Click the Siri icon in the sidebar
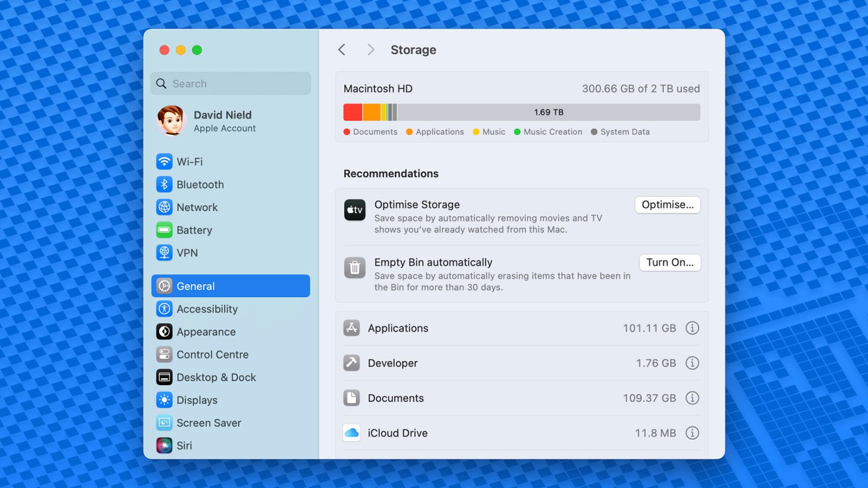Image resolution: width=868 pixels, height=488 pixels. pyautogui.click(x=164, y=445)
